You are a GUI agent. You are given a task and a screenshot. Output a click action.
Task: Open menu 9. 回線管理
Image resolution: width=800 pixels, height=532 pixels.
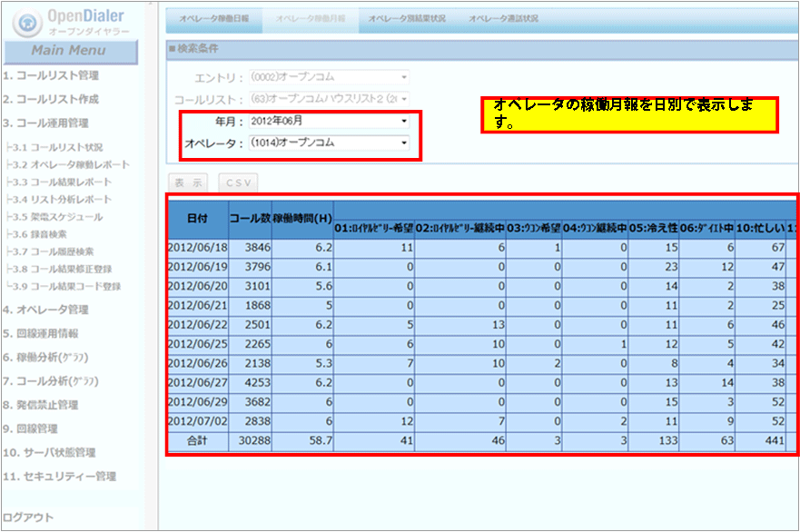pos(30,429)
